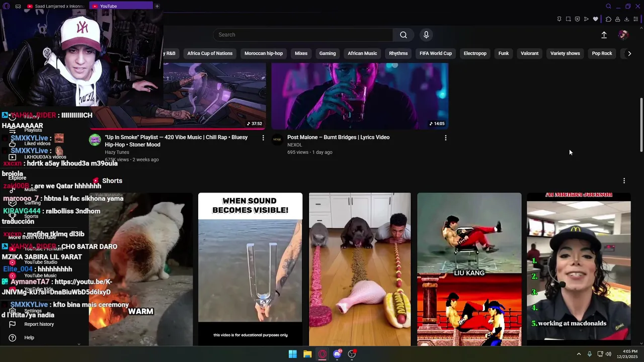The height and width of the screenshot is (362, 644).
Task: Click '695 views • 1 day ago' text
Action: pos(309,152)
